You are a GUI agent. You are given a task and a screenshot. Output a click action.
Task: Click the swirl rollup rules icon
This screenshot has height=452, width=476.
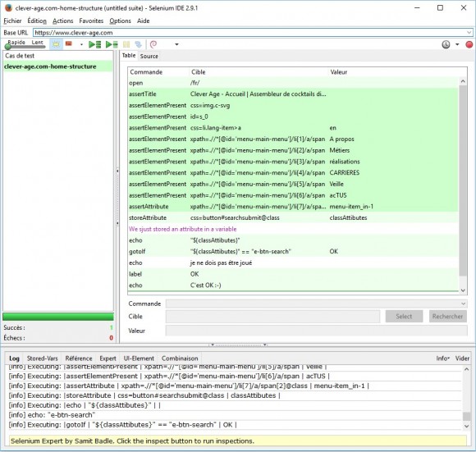coord(153,44)
